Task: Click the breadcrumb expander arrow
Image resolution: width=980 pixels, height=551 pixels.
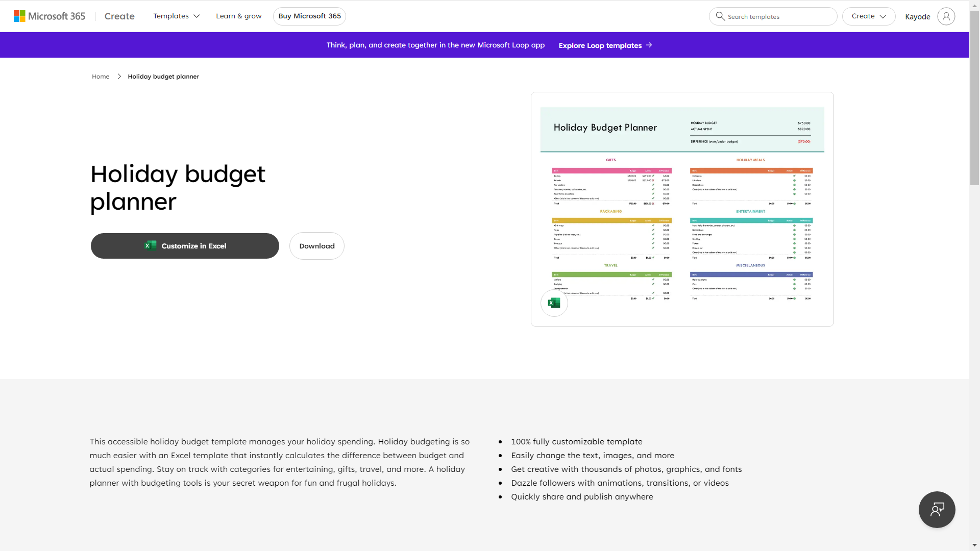Action: pyautogui.click(x=119, y=76)
